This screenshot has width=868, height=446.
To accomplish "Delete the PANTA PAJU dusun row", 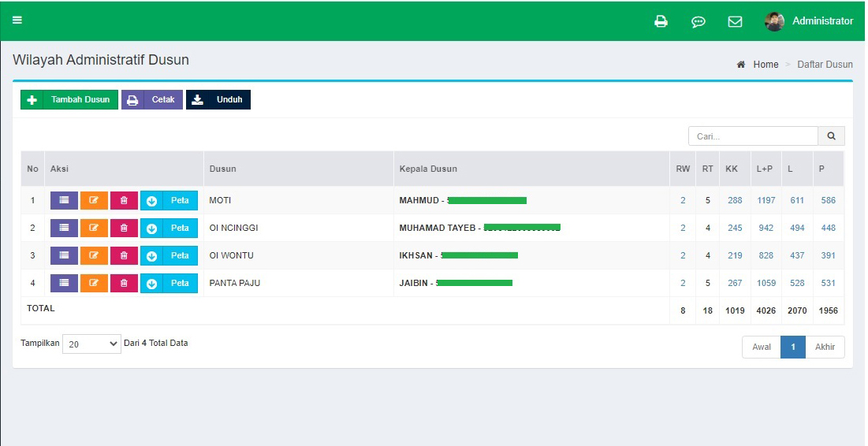I will pyautogui.click(x=124, y=283).
